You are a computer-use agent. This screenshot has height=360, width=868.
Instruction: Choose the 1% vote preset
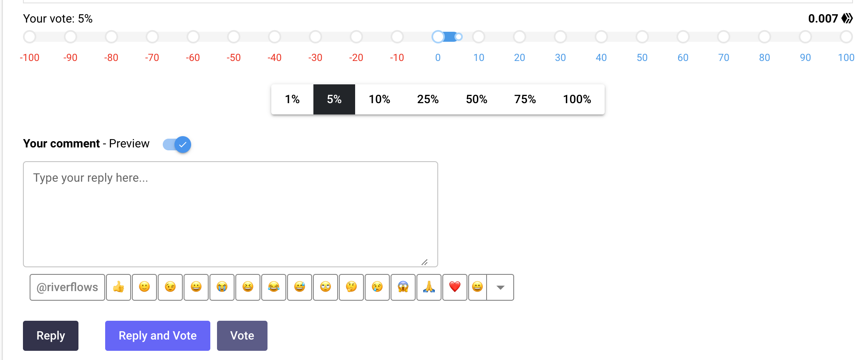(292, 99)
